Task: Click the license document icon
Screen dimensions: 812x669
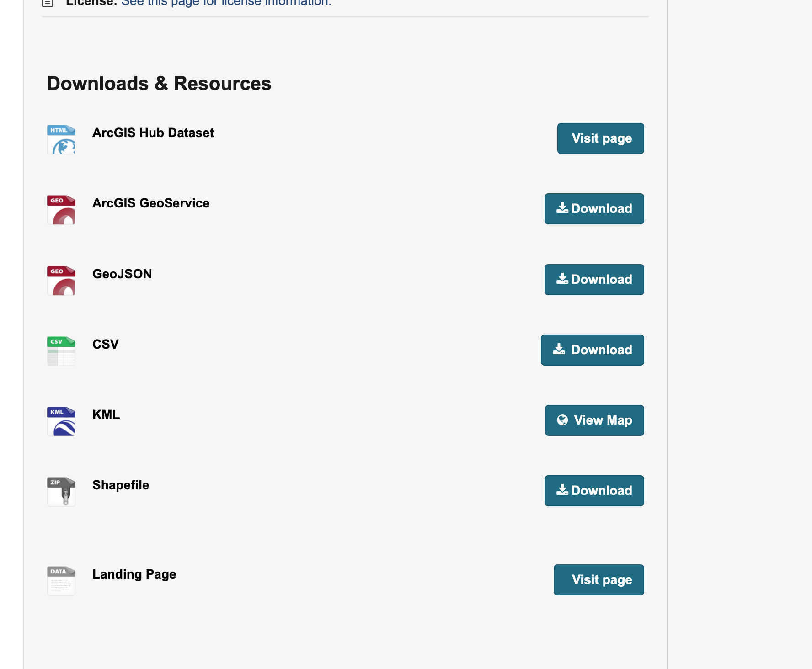Action: [48, 3]
